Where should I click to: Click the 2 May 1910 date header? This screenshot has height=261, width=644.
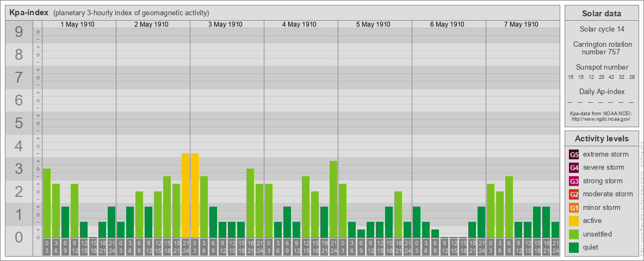tap(151, 24)
